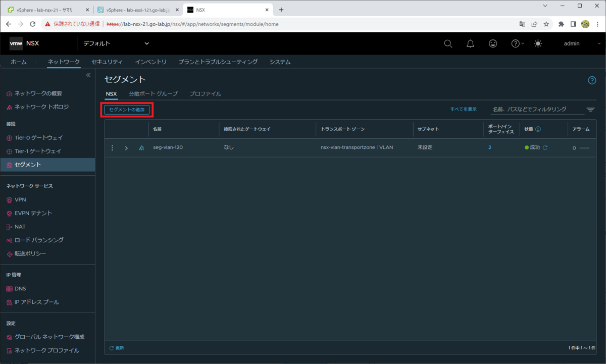Toggle the light/dark theme sun icon
Viewport: 606px width, 364px height.
(538, 44)
